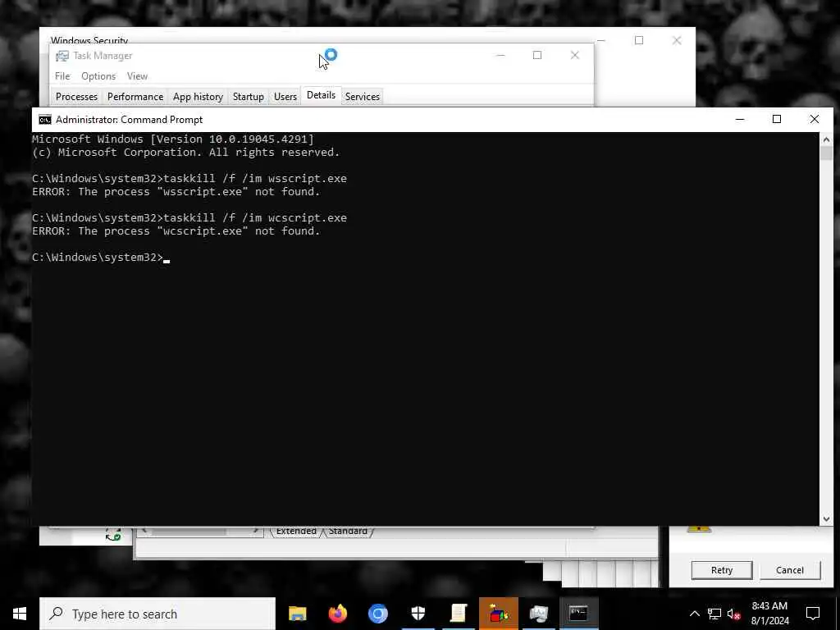Viewport: 840px width, 630px height.
Task: Click the Command Prompt taskbar icon
Action: [578, 614]
